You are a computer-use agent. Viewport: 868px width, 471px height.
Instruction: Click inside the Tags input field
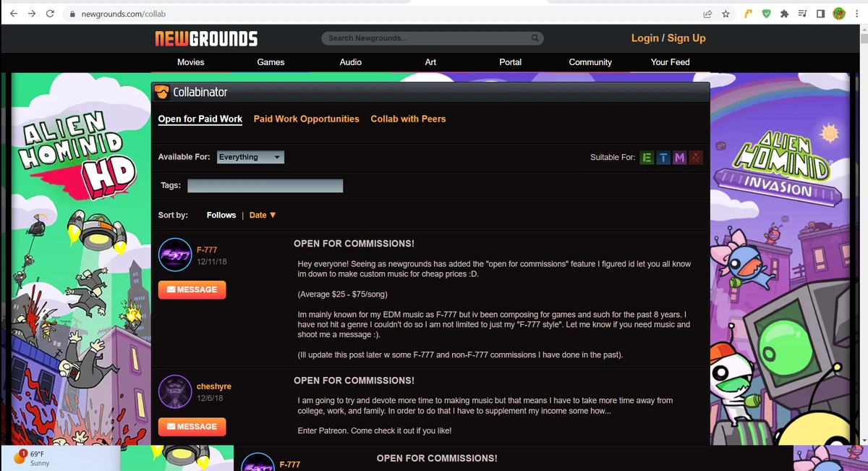click(265, 185)
